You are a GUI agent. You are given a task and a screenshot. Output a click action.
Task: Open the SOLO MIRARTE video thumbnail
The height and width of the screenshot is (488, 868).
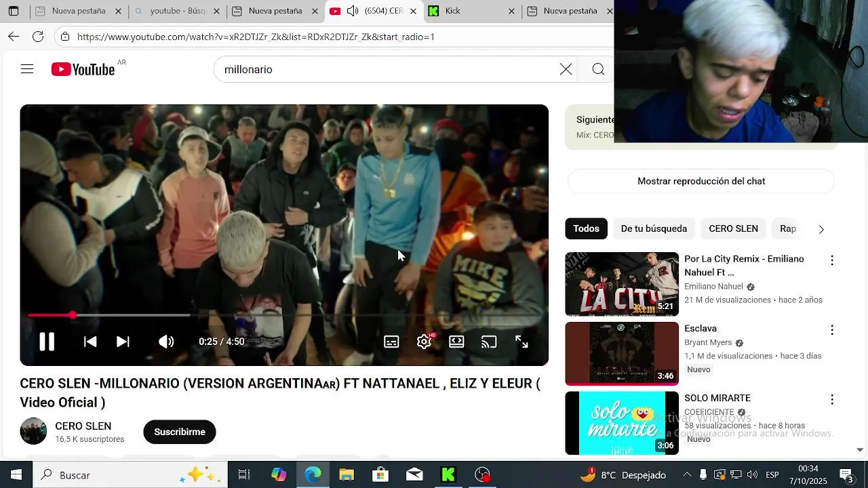pos(622,423)
